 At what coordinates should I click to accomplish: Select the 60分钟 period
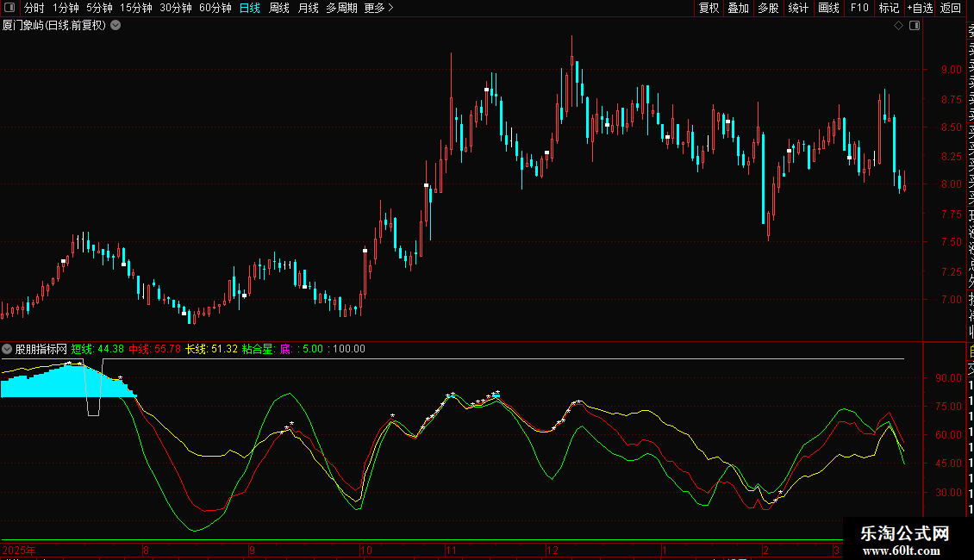[215, 8]
